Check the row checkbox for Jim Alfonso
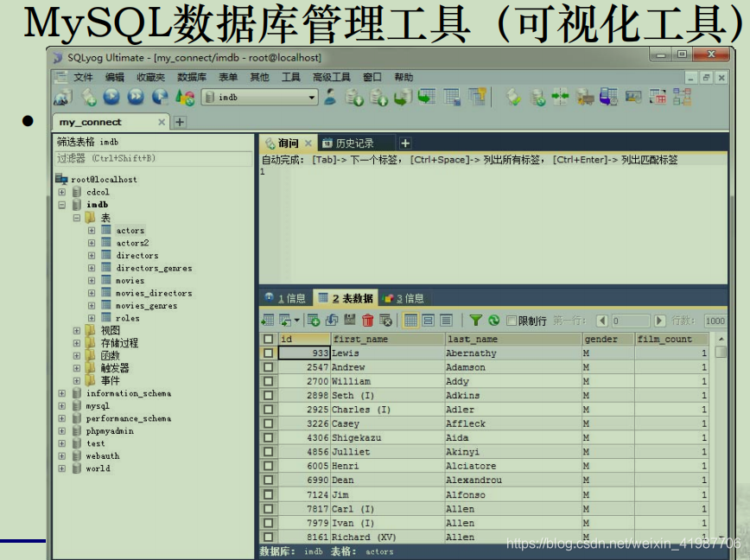This screenshot has width=750, height=560. [269, 494]
